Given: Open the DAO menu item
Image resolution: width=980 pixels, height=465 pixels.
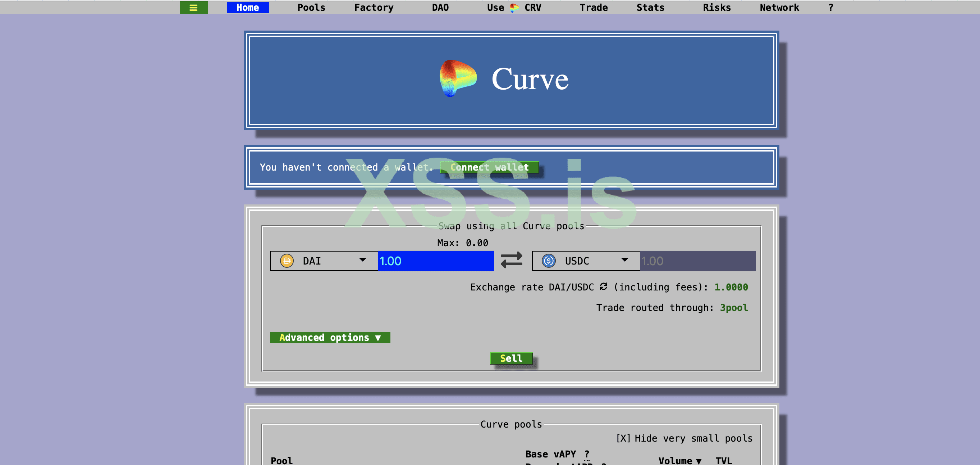Looking at the screenshot, I should click(x=440, y=8).
